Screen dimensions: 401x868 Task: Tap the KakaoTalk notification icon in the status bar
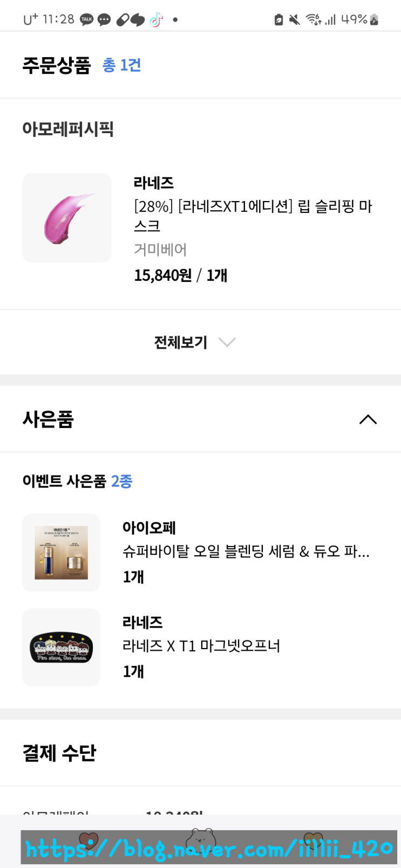pos(86,20)
